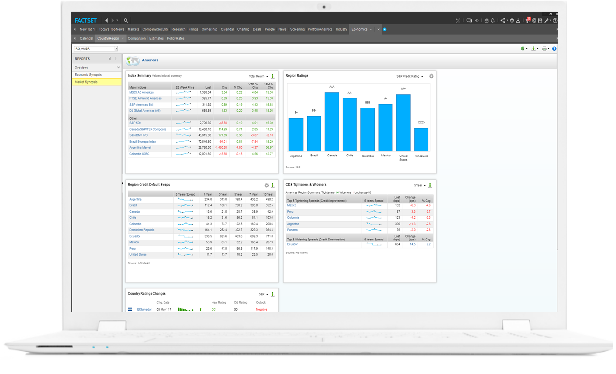Viewport: 616px width, 374px height.
Task: Download the CDS Tighteners & Wideners data
Action: 430,185
